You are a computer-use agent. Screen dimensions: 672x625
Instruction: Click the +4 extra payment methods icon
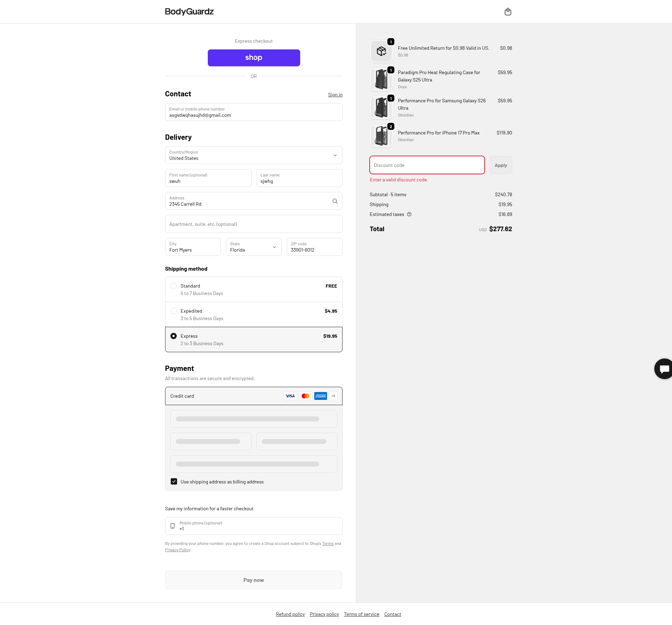click(x=333, y=396)
